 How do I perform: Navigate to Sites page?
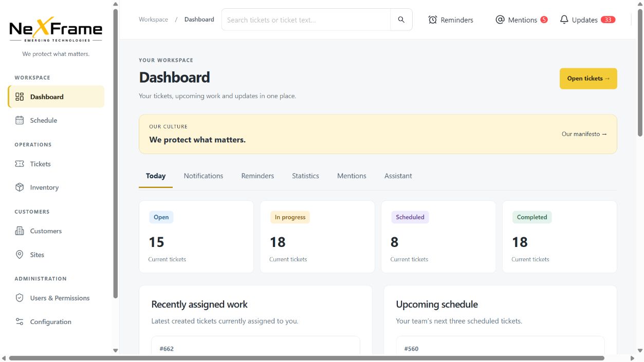(56, 255)
